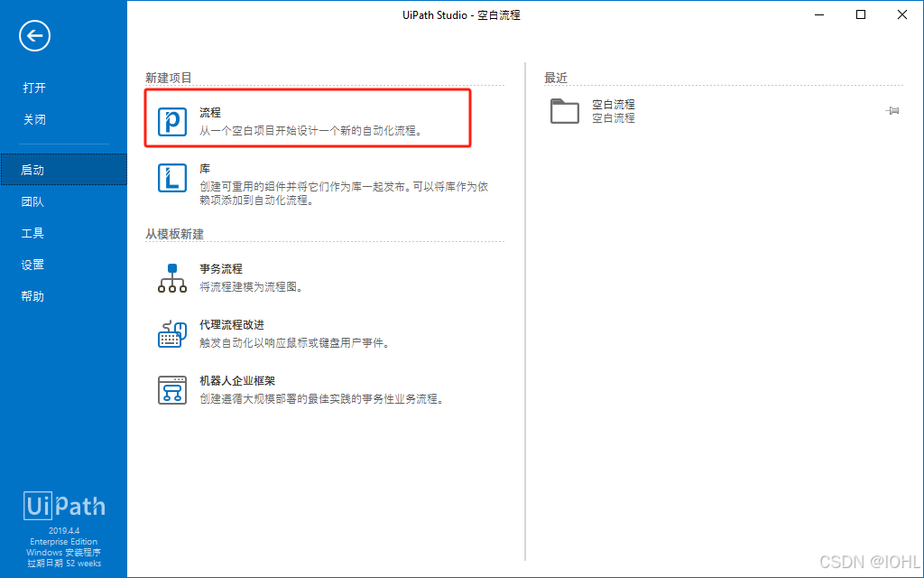Choose the 机器人企业框架 template icon
The height and width of the screenshot is (578, 924).
click(172, 390)
